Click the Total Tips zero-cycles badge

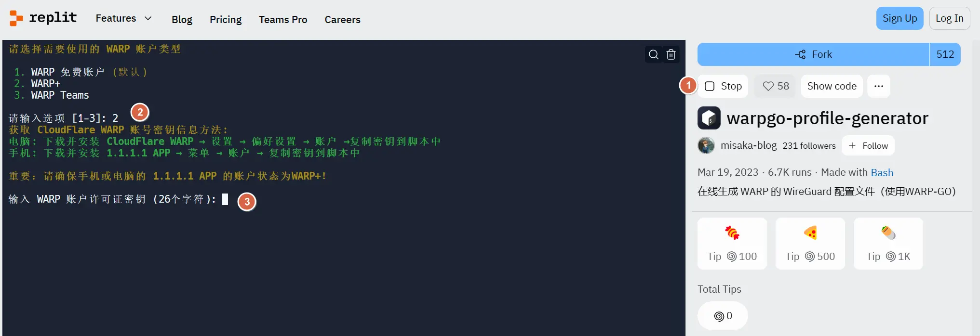tap(723, 316)
